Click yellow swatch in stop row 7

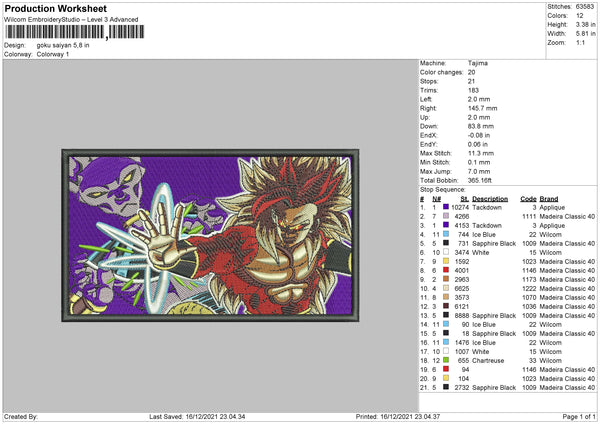(446, 261)
